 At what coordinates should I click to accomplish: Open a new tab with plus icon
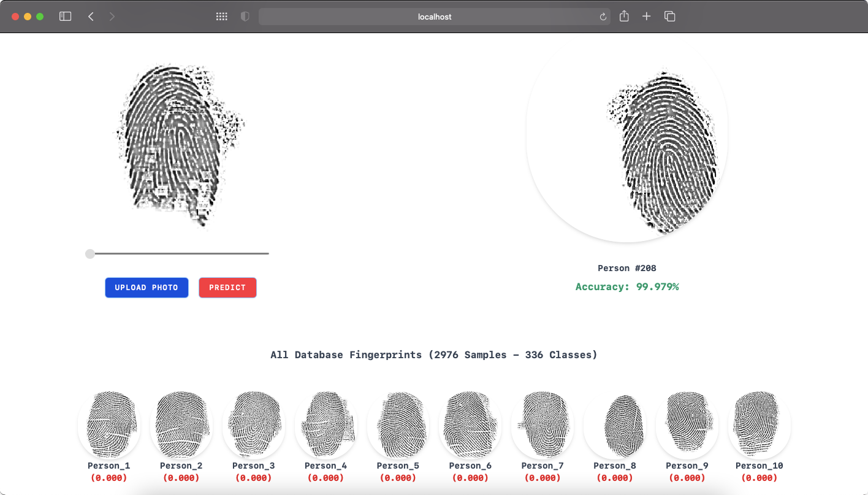coord(646,17)
